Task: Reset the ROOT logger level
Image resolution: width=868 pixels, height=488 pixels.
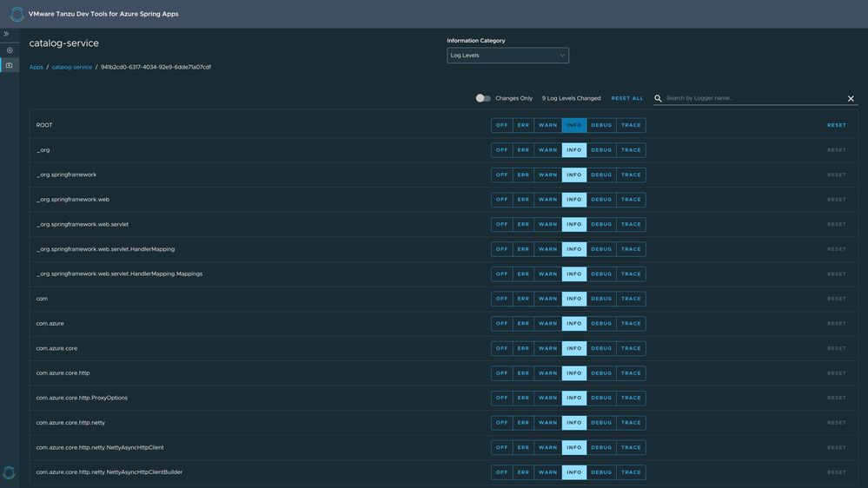Action: pyautogui.click(x=837, y=125)
